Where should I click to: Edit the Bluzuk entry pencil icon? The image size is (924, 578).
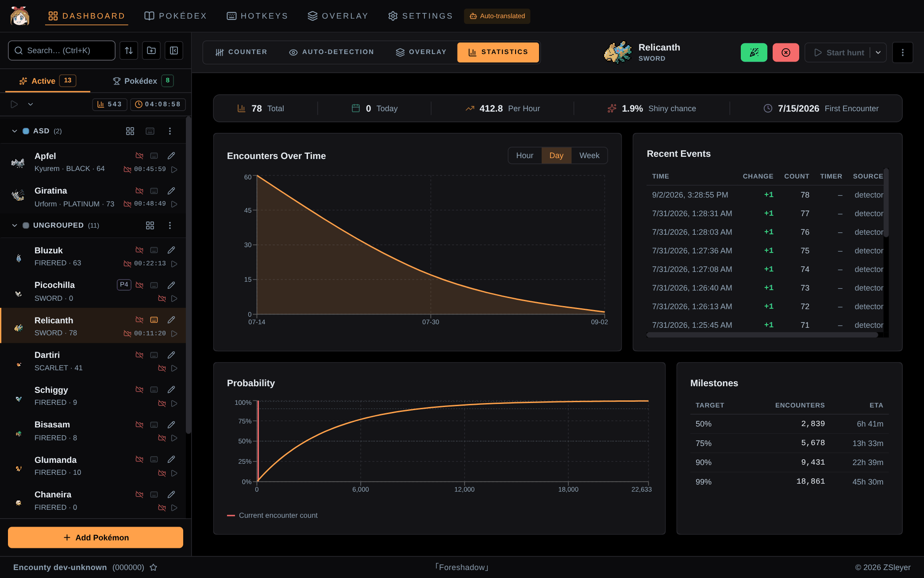[x=171, y=250]
